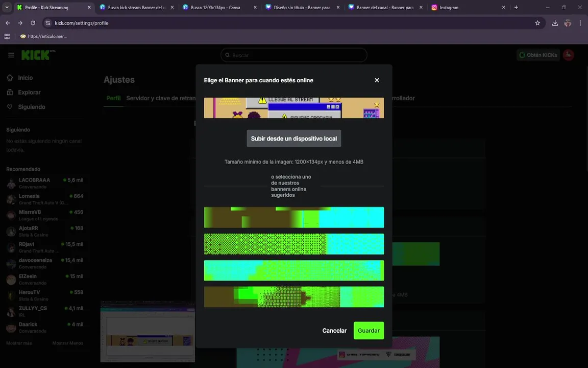This screenshot has height=368, width=588.
Task: Click the screen-share preview thumbnail
Action: tap(148, 332)
